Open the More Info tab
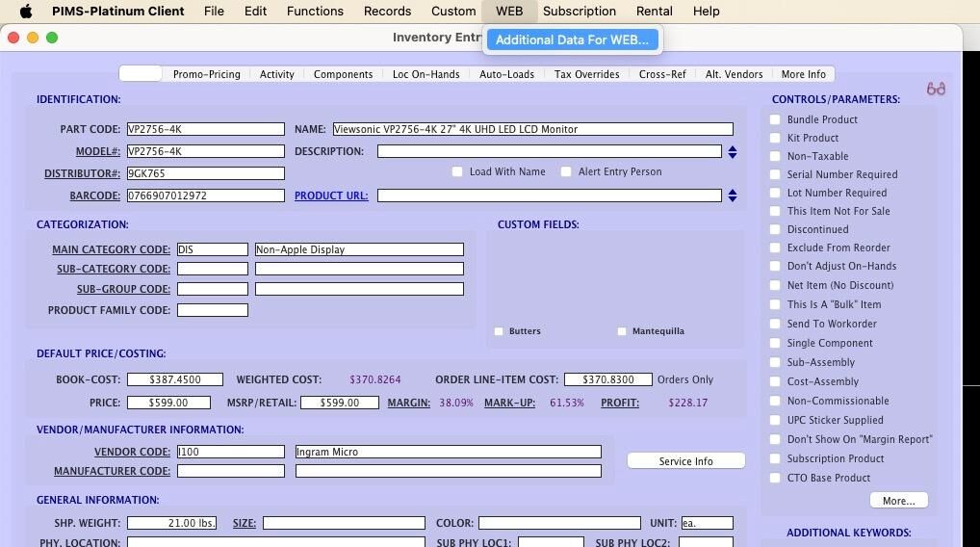This screenshot has height=547, width=980. [804, 74]
